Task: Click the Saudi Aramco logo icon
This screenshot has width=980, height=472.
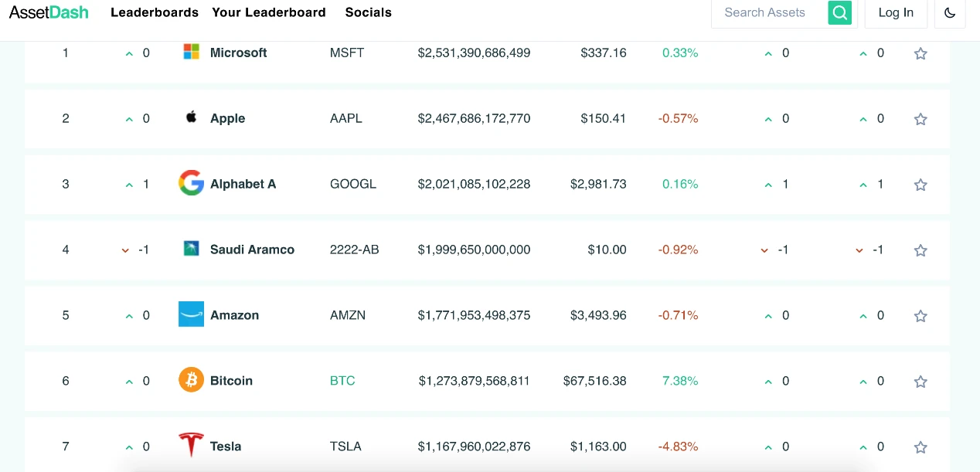Action: click(x=191, y=248)
